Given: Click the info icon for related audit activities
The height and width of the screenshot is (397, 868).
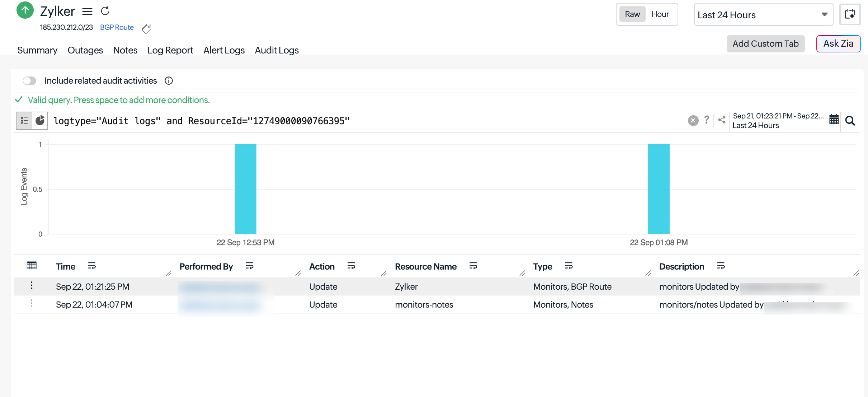Looking at the screenshot, I should point(169,81).
